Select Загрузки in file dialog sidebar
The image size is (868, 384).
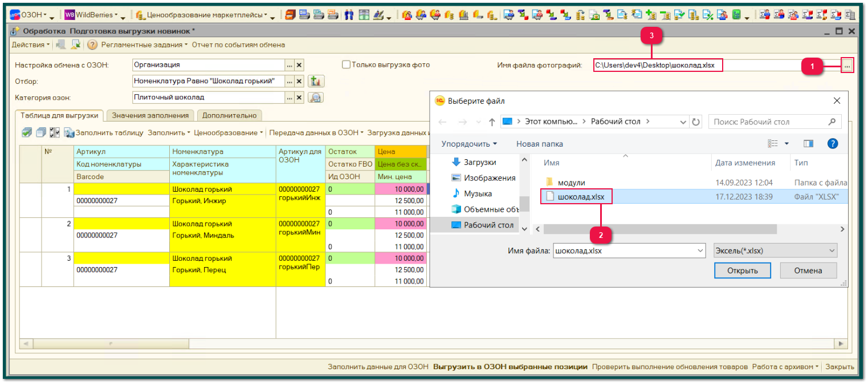click(479, 162)
